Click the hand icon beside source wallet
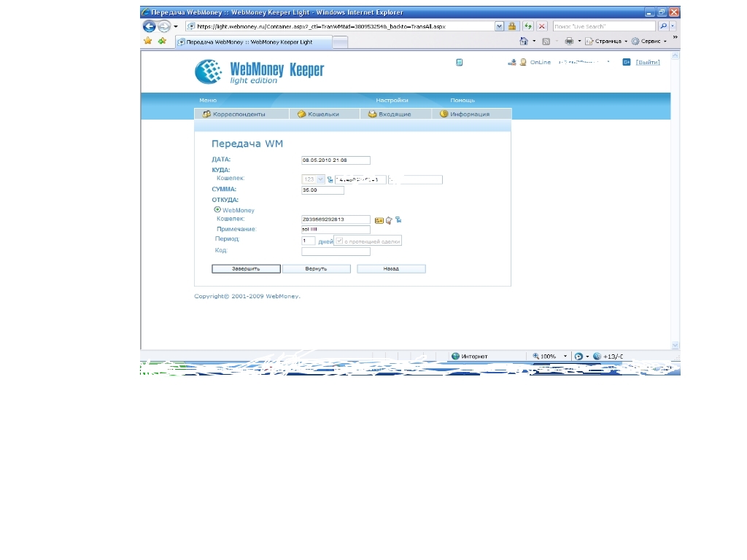The width and height of the screenshot is (747, 560). click(x=389, y=220)
